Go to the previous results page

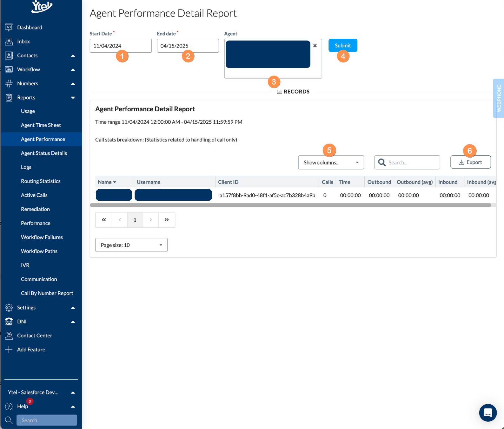(120, 220)
